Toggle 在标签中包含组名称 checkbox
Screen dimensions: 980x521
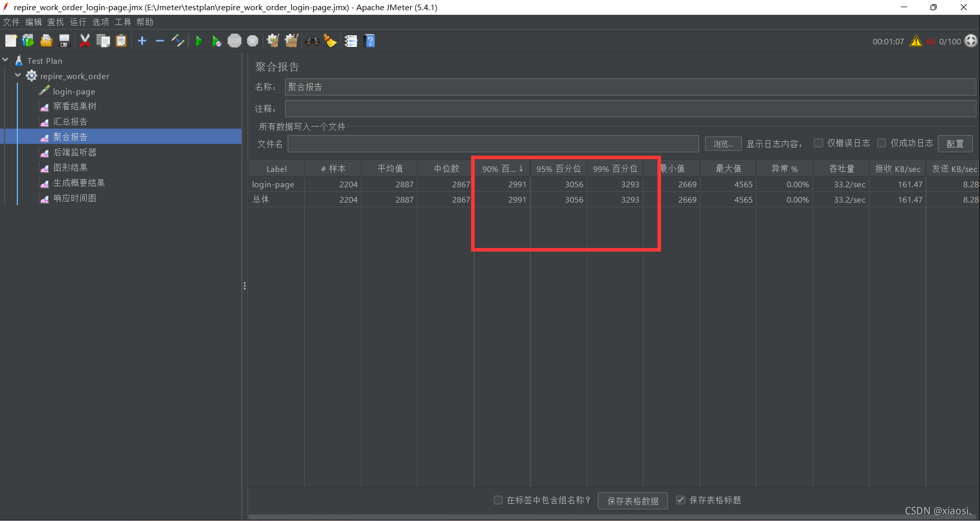[498, 500]
